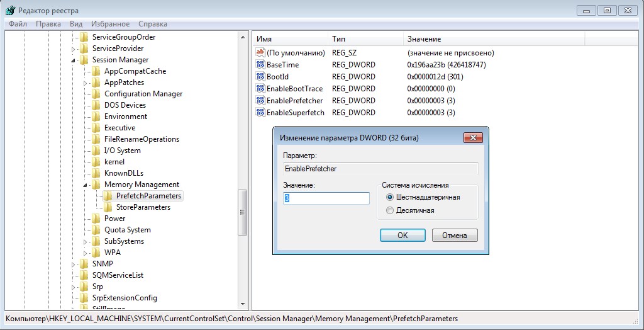The height and width of the screenshot is (330, 644).
Task: Click the DWORD icon next to BootId
Action: pos(260,77)
